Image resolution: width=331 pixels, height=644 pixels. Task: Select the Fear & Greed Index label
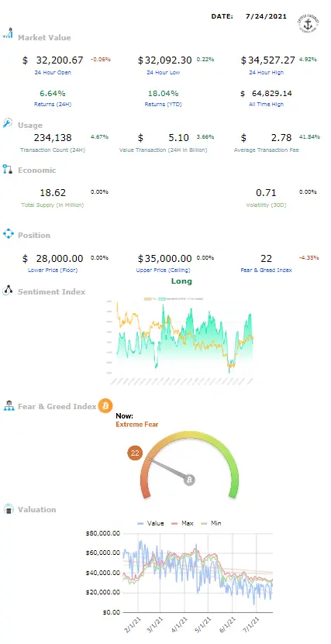pyautogui.click(x=266, y=270)
